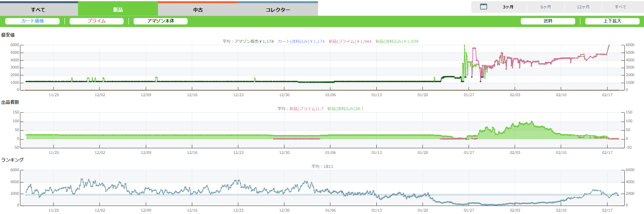The height and width of the screenshot is (214, 644).
Task: Toggle the 送料 shipping option
Action: (548, 21)
